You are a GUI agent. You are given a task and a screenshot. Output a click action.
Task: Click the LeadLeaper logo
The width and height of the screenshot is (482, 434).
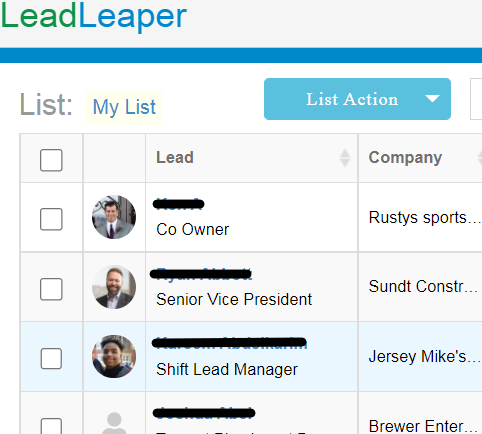94,17
